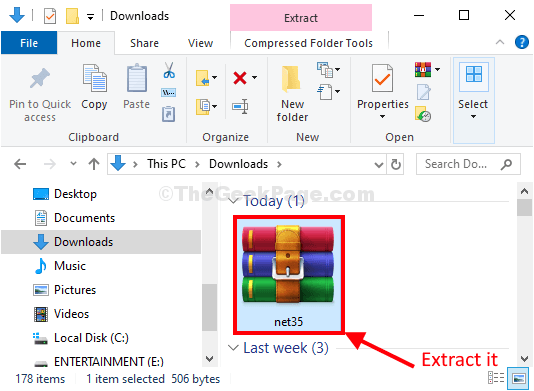Click the red Delete X icon
The height and width of the screenshot is (391, 534).
click(x=240, y=78)
